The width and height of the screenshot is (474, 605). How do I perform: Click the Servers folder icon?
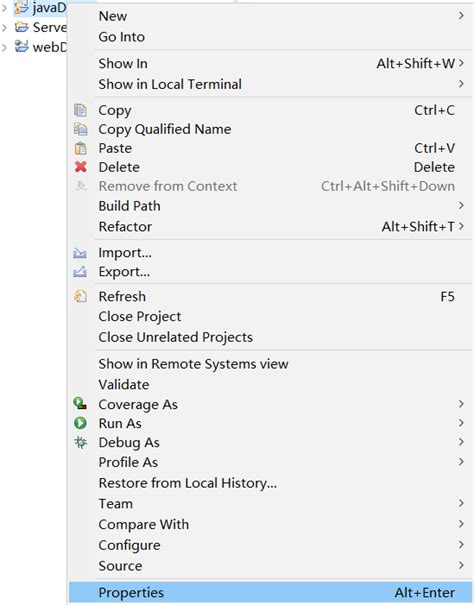[x=22, y=27]
